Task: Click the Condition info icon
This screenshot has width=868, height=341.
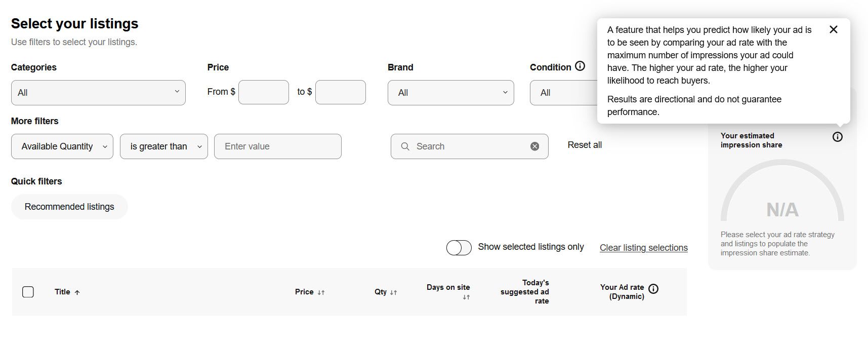Action: point(580,66)
